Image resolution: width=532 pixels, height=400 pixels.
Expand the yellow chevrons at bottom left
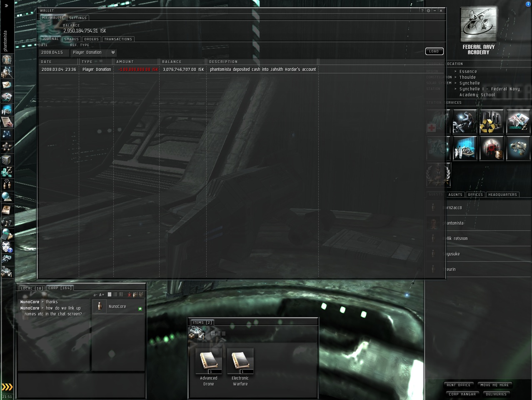click(x=7, y=387)
